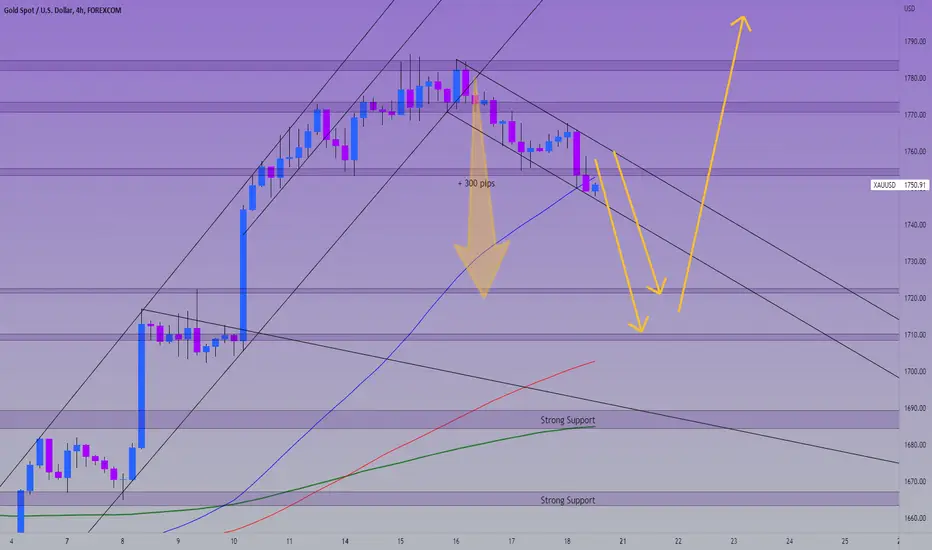Select date 25 on the time axis
The height and width of the screenshot is (550, 932).
[x=845, y=541]
